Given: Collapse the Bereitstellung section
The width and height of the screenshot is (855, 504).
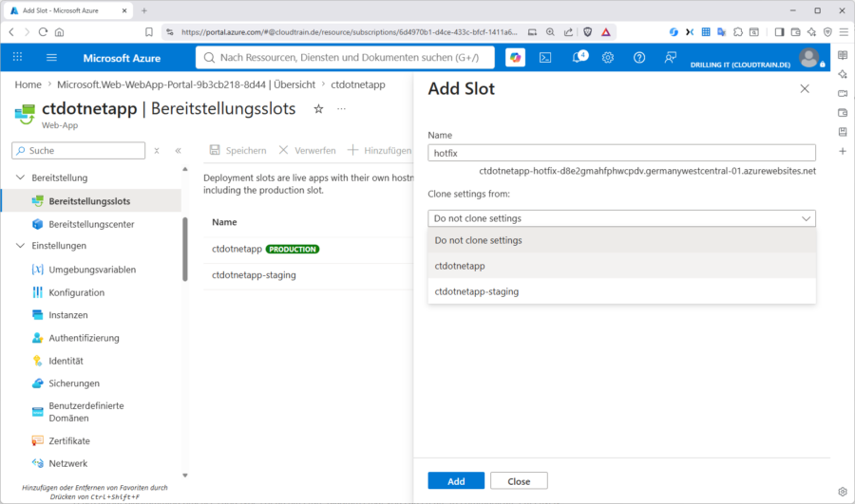Looking at the screenshot, I should click(20, 177).
